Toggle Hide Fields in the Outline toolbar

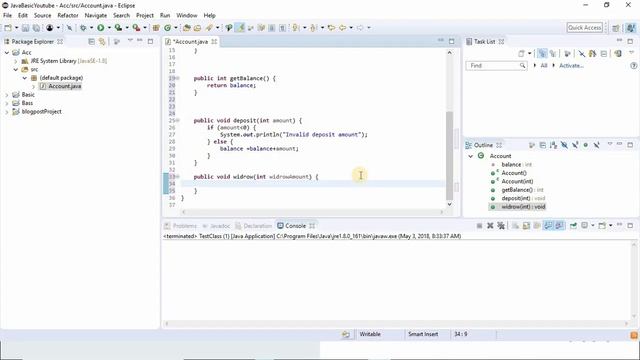coord(564,145)
